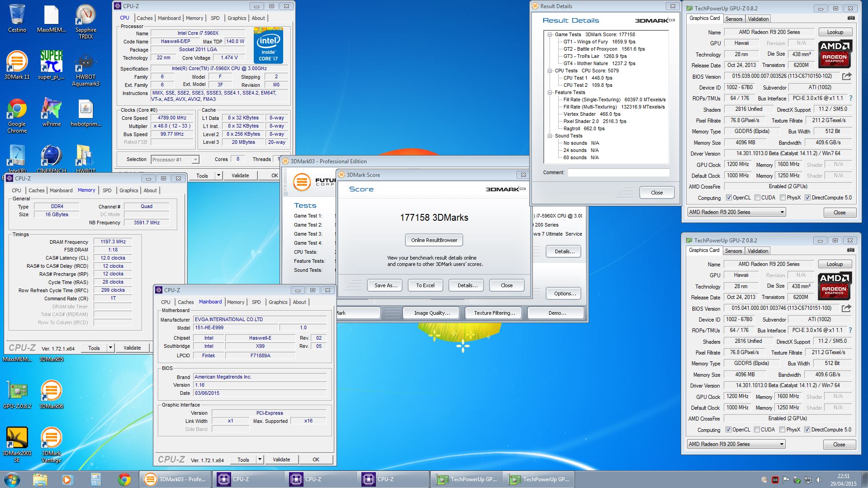
Task: Collapse the Game Tests tree node
Action: 550,34
